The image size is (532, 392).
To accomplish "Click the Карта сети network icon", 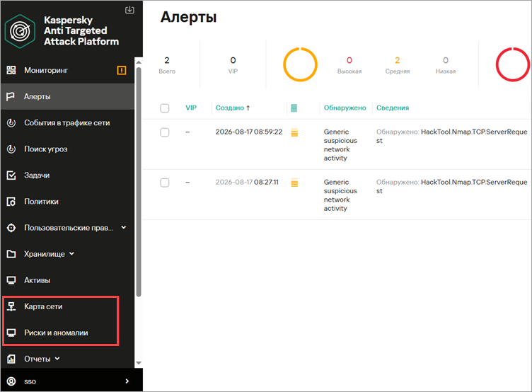I will [11, 306].
